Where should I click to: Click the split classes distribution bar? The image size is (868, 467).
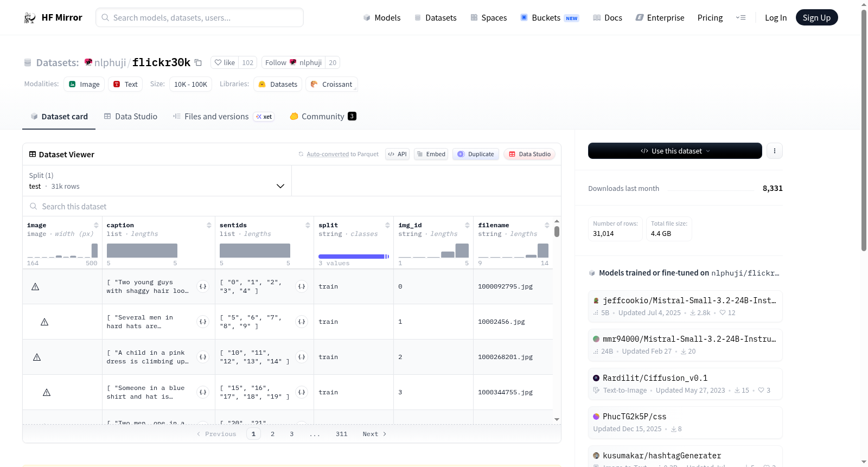(x=354, y=257)
